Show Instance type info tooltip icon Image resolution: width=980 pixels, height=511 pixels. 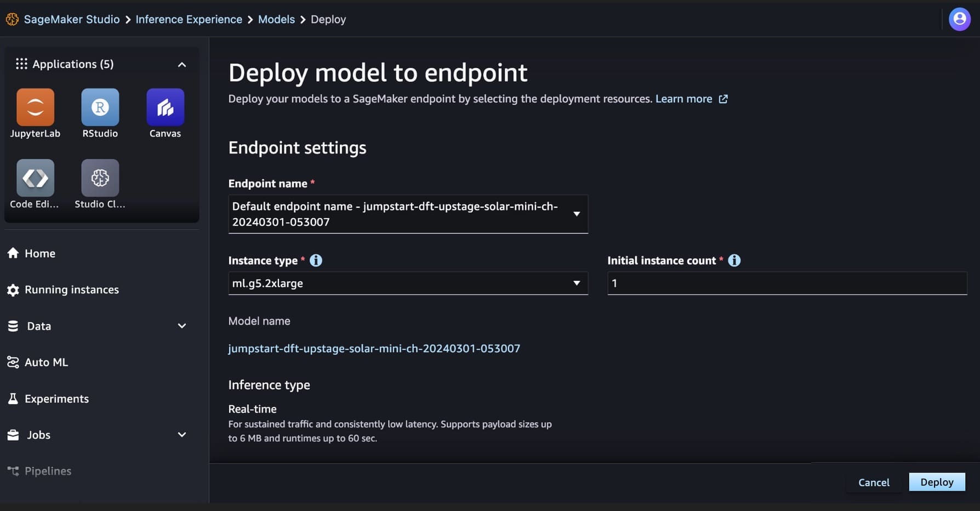316,260
